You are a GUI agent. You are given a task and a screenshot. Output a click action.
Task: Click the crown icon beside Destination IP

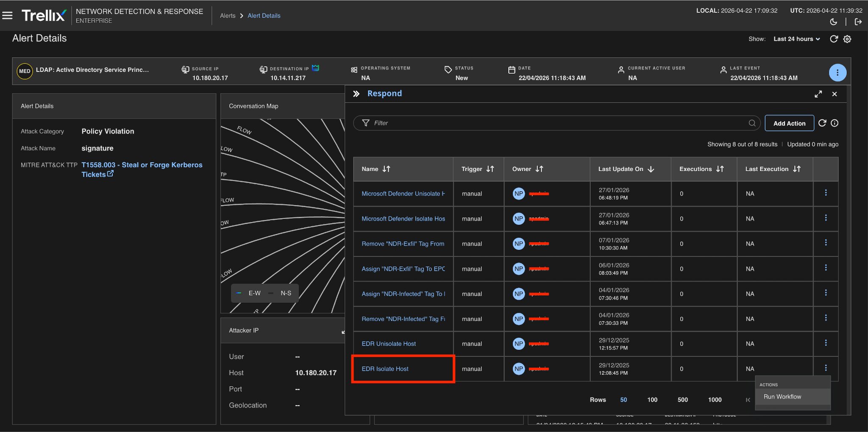click(315, 68)
